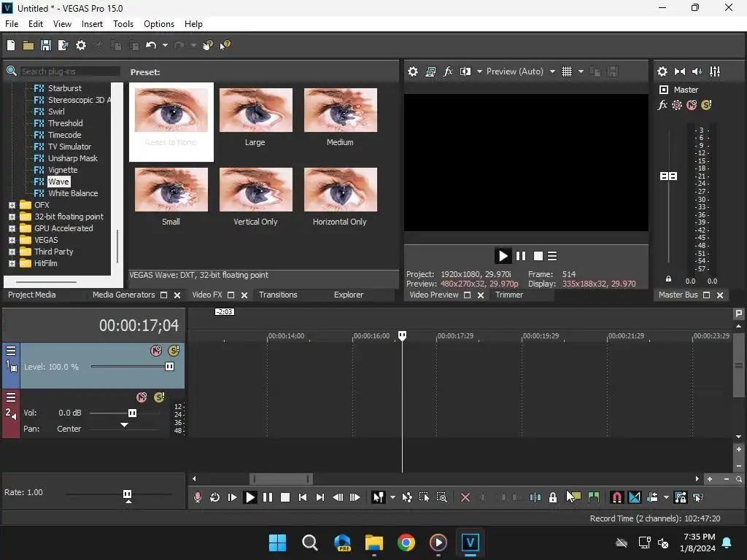Select the Normal Edit tool

(x=379, y=497)
